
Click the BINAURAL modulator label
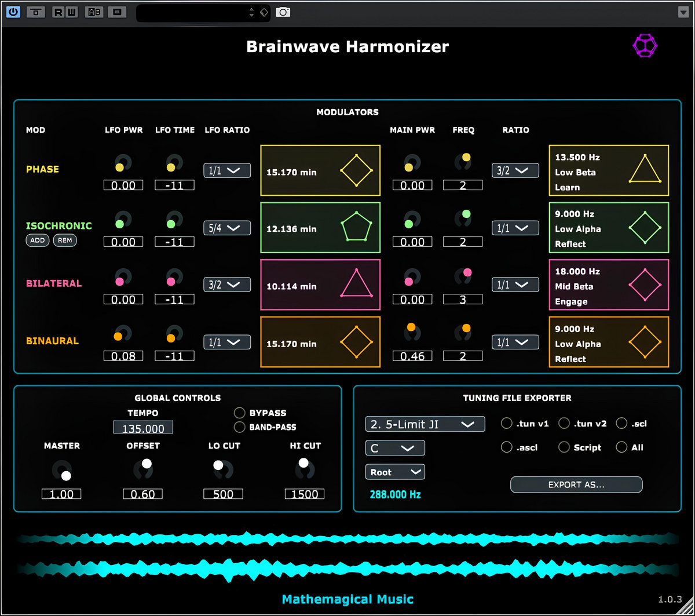click(x=52, y=341)
